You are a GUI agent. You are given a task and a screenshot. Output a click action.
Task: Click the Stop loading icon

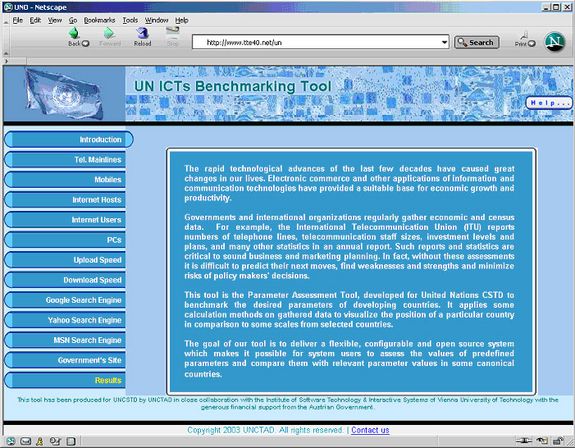click(x=172, y=32)
